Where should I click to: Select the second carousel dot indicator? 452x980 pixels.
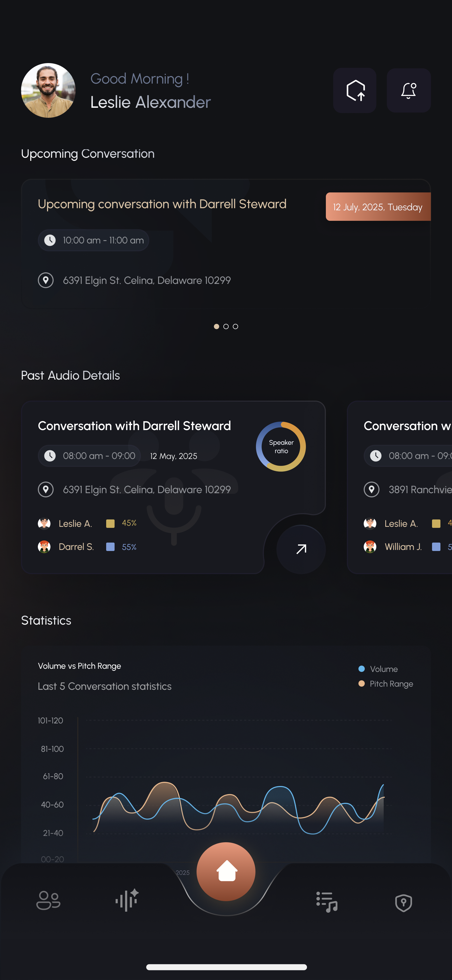click(x=226, y=326)
